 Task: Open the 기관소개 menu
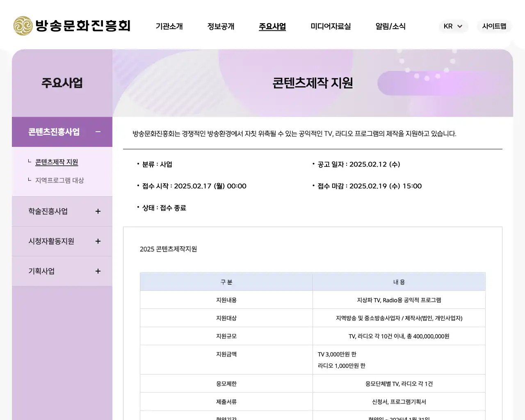(x=169, y=26)
